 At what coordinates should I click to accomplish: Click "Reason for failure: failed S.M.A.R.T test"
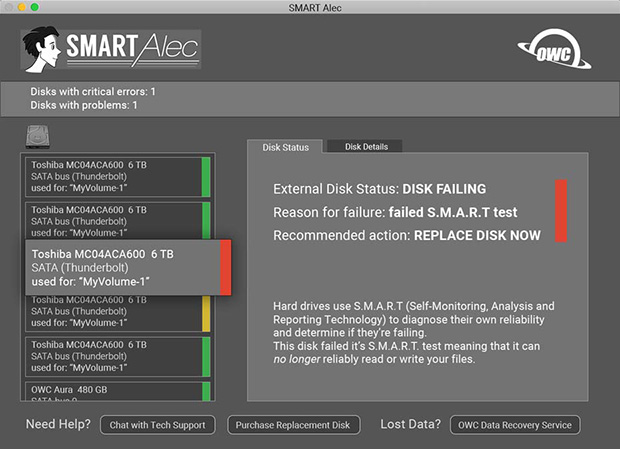tap(395, 212)
